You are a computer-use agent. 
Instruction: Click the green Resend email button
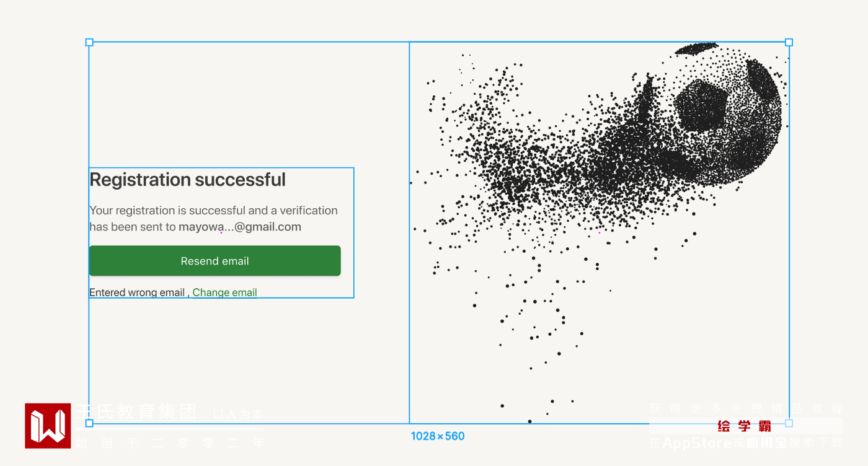coord(215,261)
